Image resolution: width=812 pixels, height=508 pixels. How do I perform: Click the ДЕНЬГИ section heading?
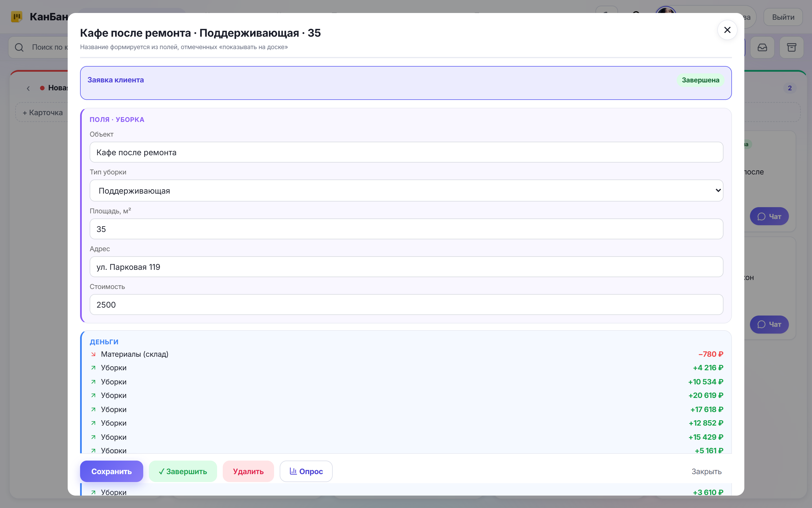(104, 342)
